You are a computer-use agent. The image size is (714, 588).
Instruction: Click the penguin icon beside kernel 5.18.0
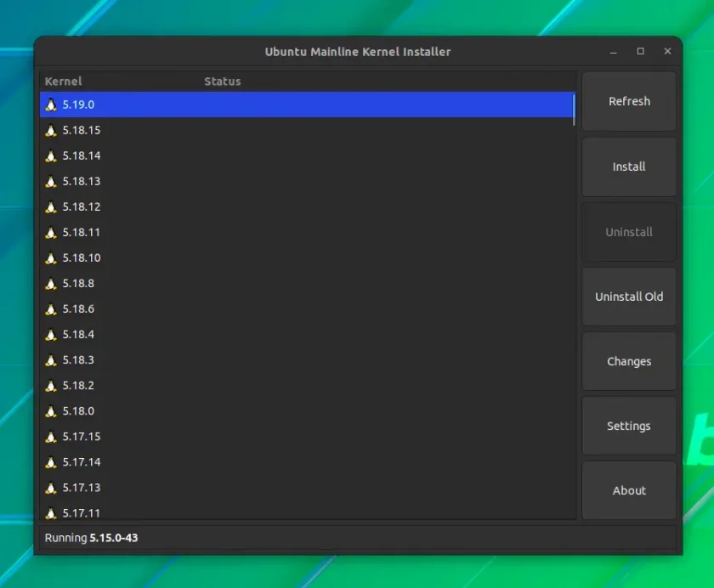pyautogui.click(x=51, y=410)
